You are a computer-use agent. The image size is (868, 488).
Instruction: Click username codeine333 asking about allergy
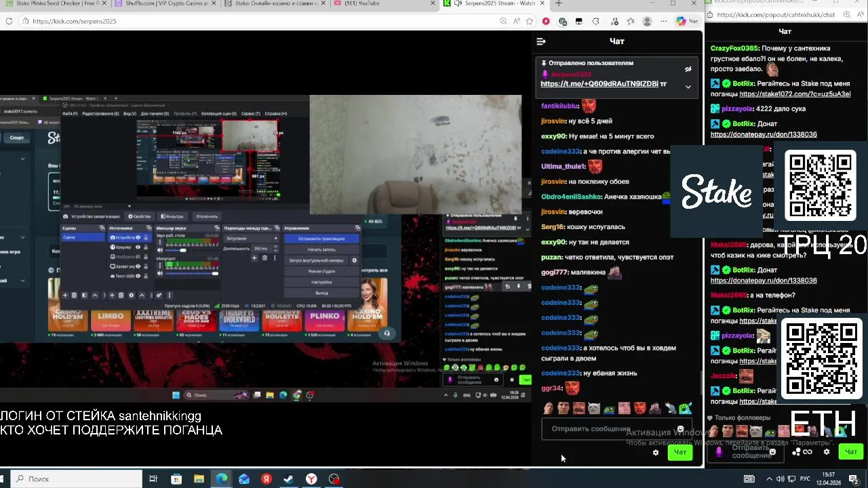click(560, 151)
